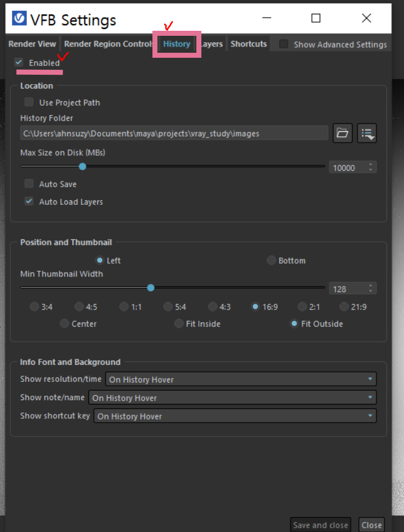Click the Min Thumbnail Width slider handle

[x=151, y=288]
